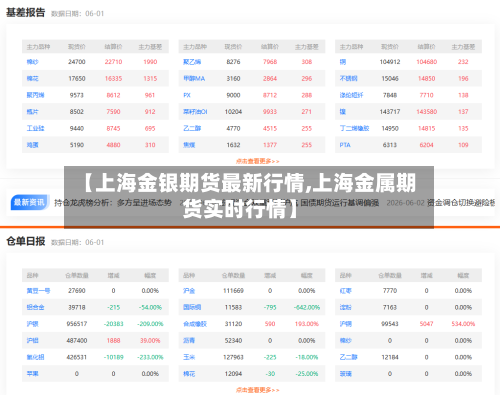Select the change value -20383

[x=113, y=324]
